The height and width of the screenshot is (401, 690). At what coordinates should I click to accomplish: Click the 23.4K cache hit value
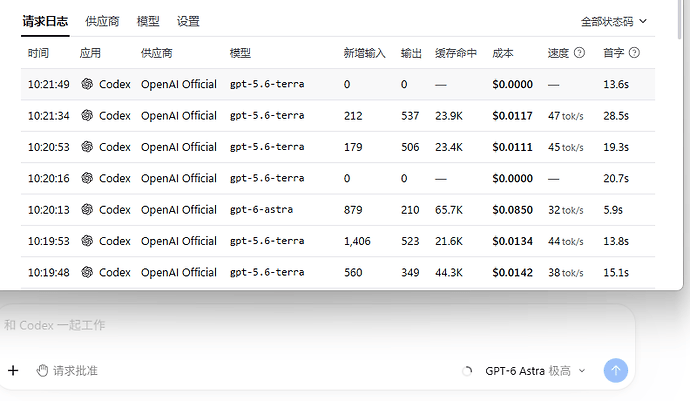(449, 147)
